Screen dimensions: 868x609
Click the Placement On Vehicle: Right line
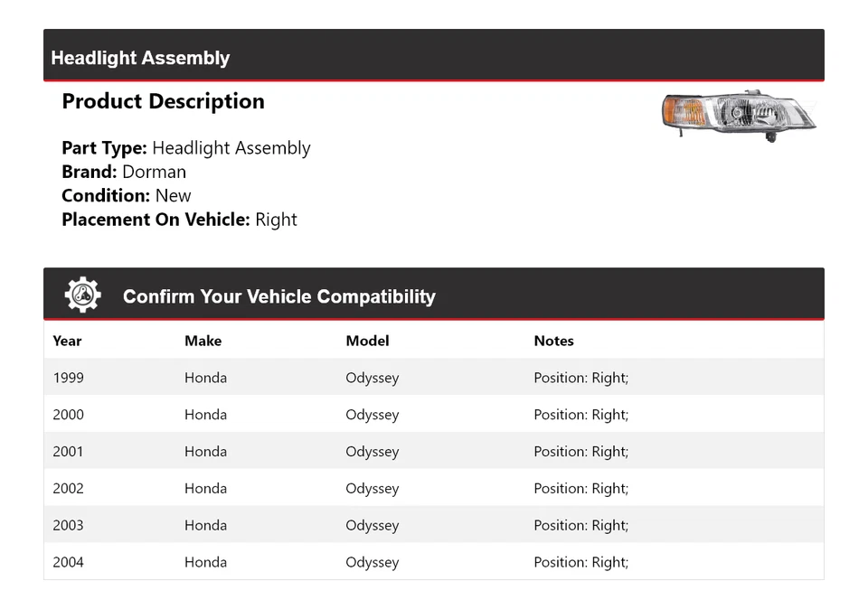coord(179,220)
